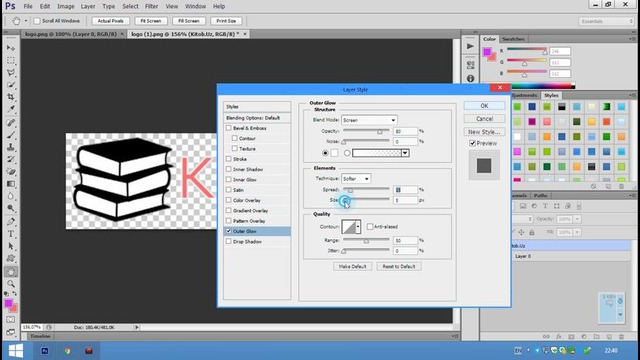The width and height of the screenshot is (640, 360).
Task: Select the Quick Selection tool
Action: click(11, 85)
